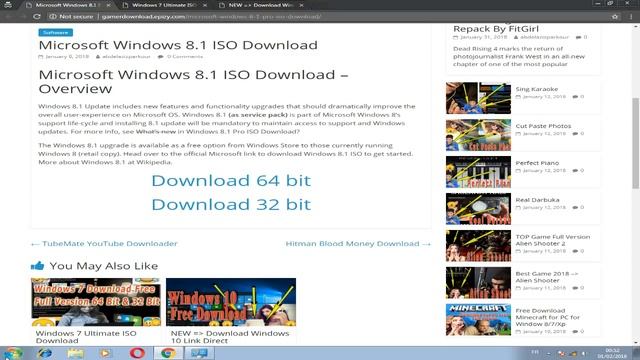Switch to the Windows 7 Ultimate ISO tab

(164, 5)
